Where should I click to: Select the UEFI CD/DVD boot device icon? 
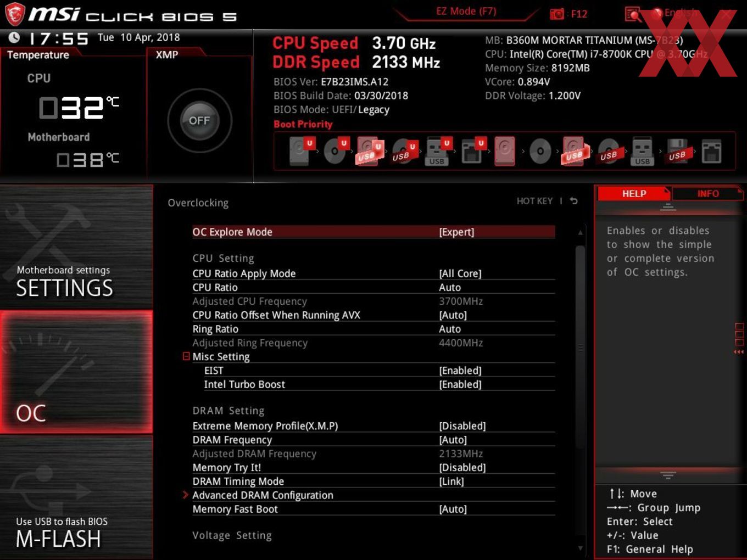336,151
